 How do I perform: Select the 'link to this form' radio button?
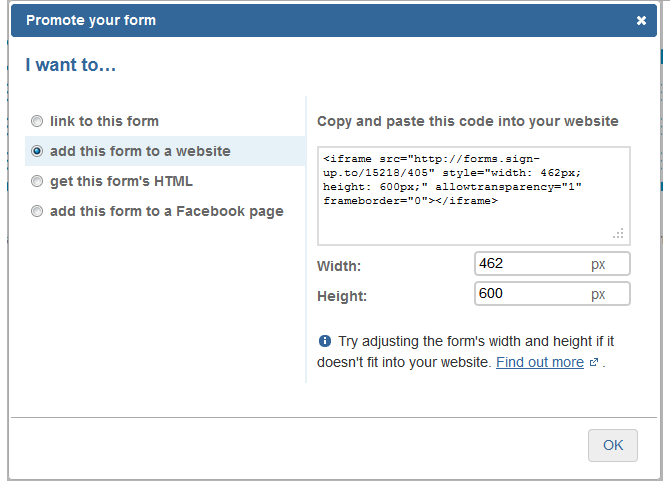(37, 121)
